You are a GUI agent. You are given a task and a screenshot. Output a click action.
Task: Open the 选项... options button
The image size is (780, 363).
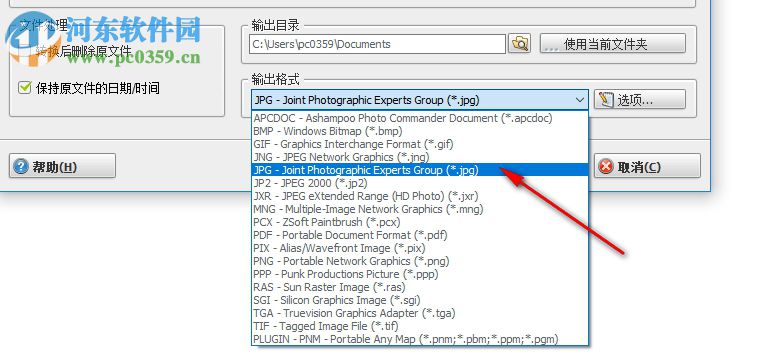click(x=640, y=100)
